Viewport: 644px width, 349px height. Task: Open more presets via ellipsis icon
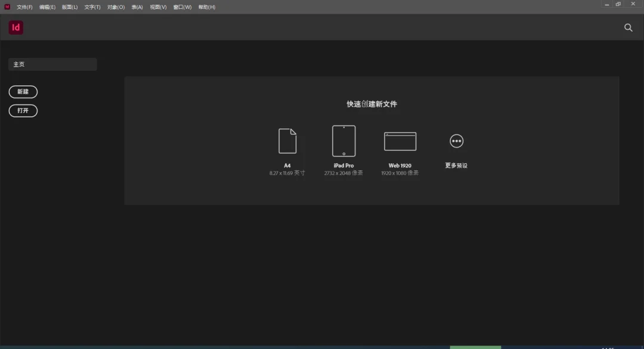456,141
